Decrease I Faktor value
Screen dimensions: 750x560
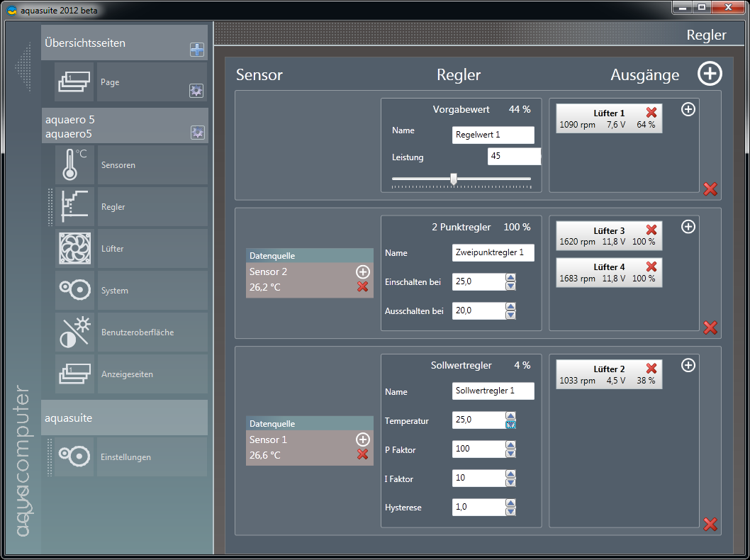pyautogui.click(x=510, y=482)
